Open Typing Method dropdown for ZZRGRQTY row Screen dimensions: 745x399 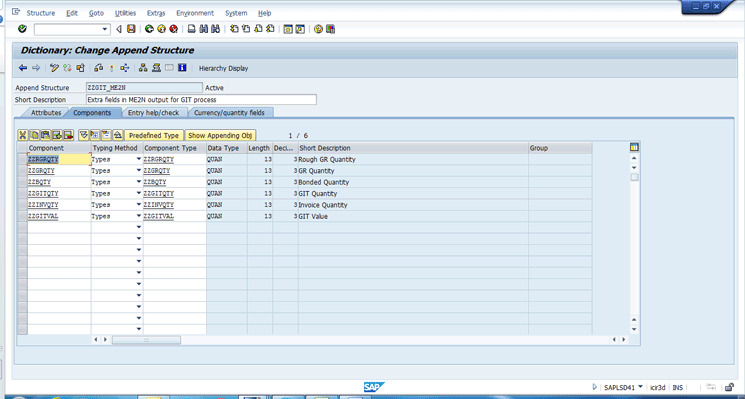coord(139,159)
